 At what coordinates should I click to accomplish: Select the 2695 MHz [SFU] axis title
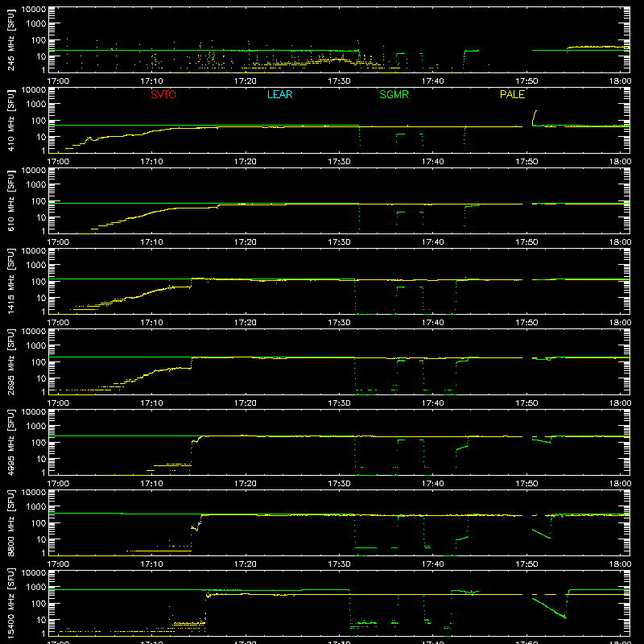(x=11, y=361)
